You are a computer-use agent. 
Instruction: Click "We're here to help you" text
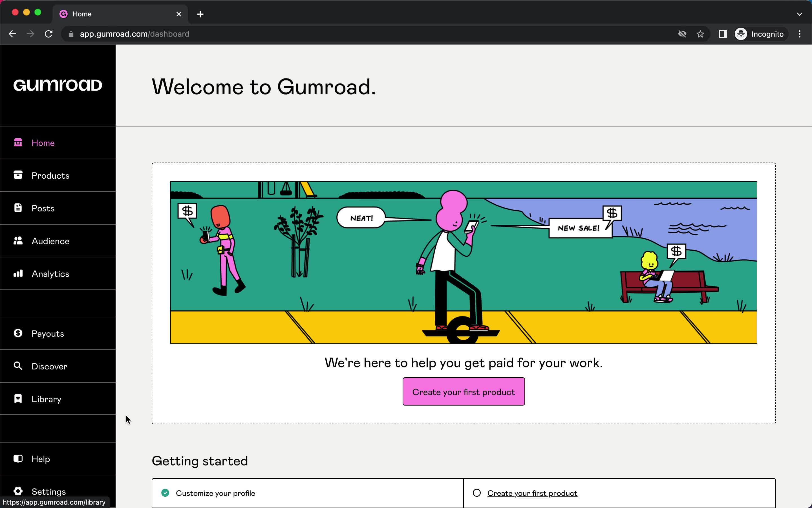(x=464, y=363)
